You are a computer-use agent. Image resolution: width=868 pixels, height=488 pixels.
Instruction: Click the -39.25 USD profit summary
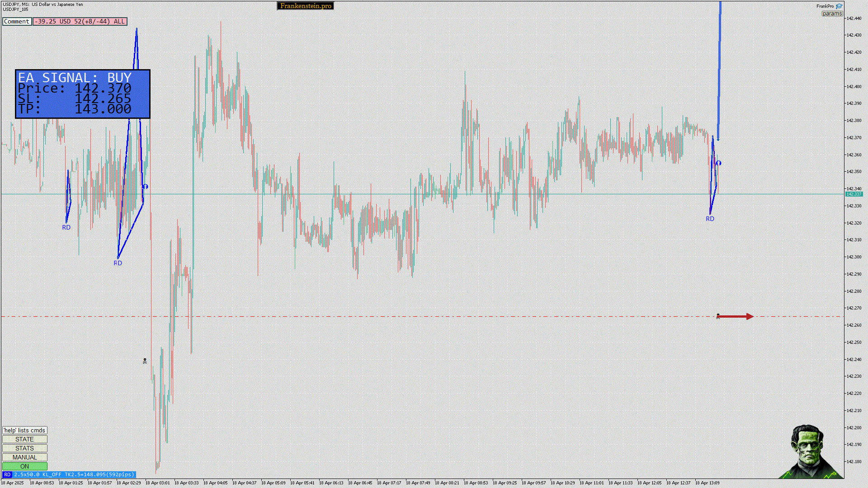pos(80,21)
